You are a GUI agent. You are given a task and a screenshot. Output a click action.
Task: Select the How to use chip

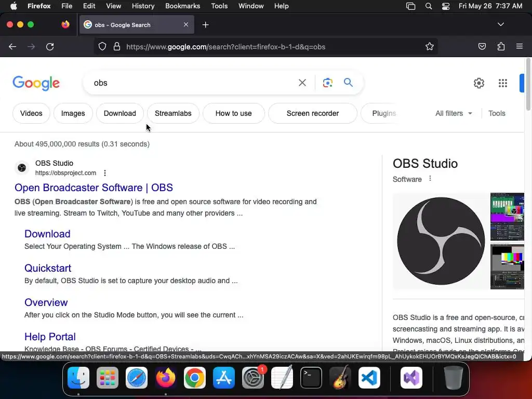[233, 113]
